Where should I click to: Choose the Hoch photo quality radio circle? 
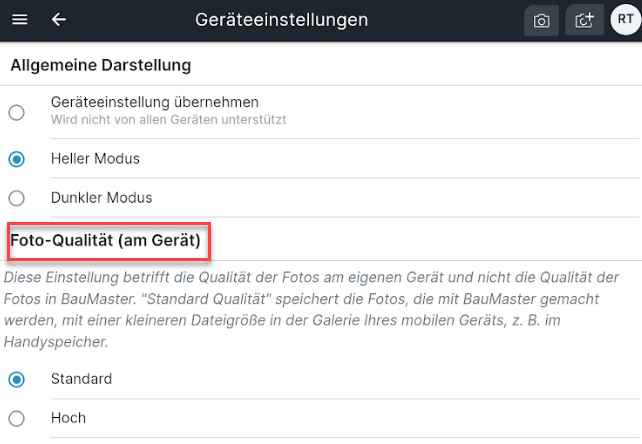[x=17, y=419]
